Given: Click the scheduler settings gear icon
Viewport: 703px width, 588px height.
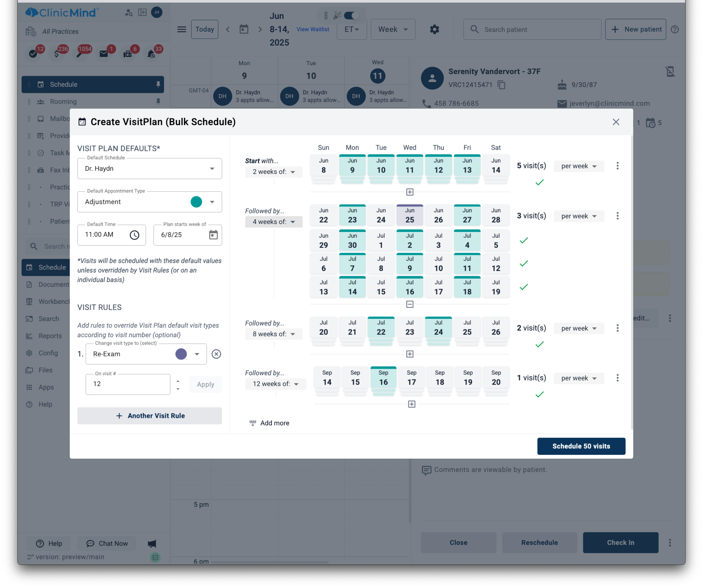Looking at the screenshot, I should tap(434, 30).
